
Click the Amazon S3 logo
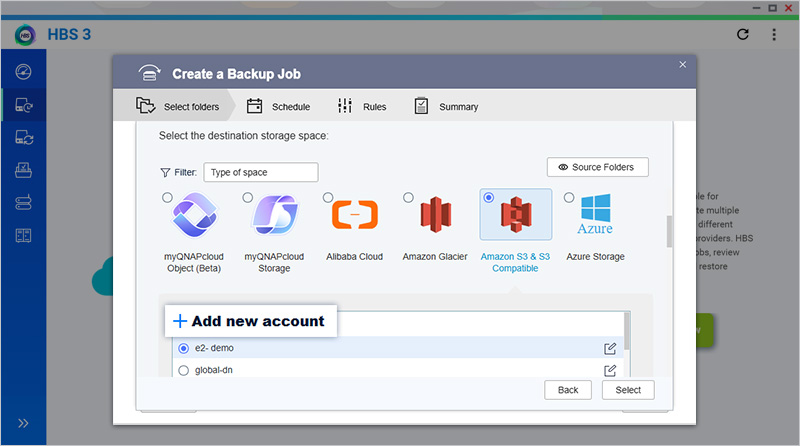click(x=516, y=214)
